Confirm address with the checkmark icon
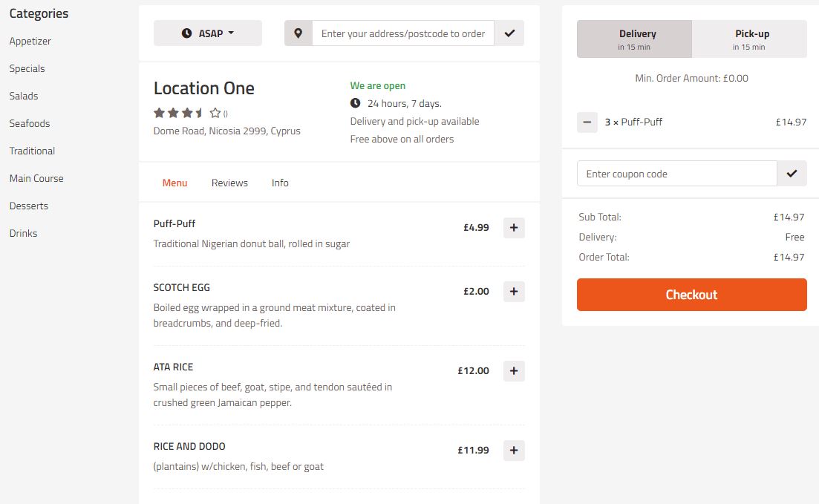Viewport: 819px width, 504px height. click(509, 33)
